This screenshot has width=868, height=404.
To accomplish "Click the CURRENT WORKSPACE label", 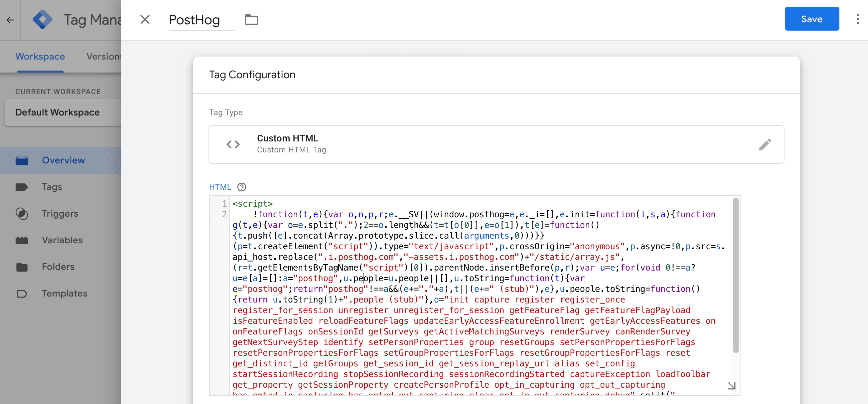I will pyautogui.click(x=58, y=92).
